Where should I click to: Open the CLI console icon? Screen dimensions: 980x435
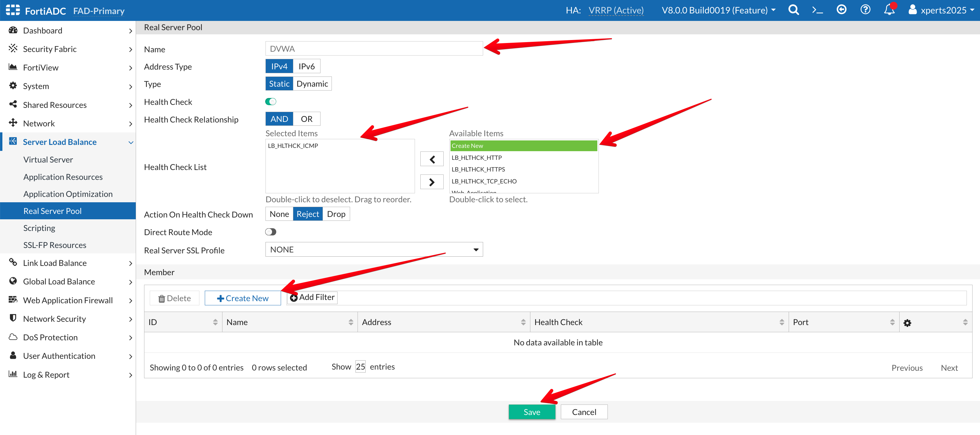817,10
